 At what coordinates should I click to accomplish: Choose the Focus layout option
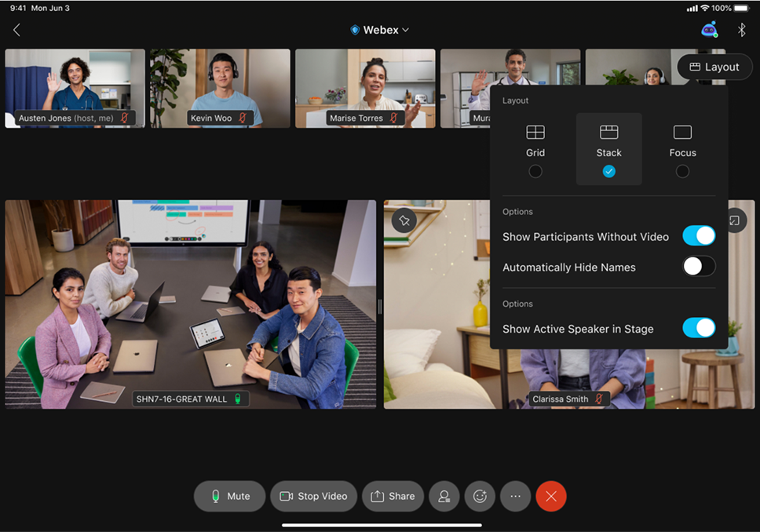click(682, 149)
